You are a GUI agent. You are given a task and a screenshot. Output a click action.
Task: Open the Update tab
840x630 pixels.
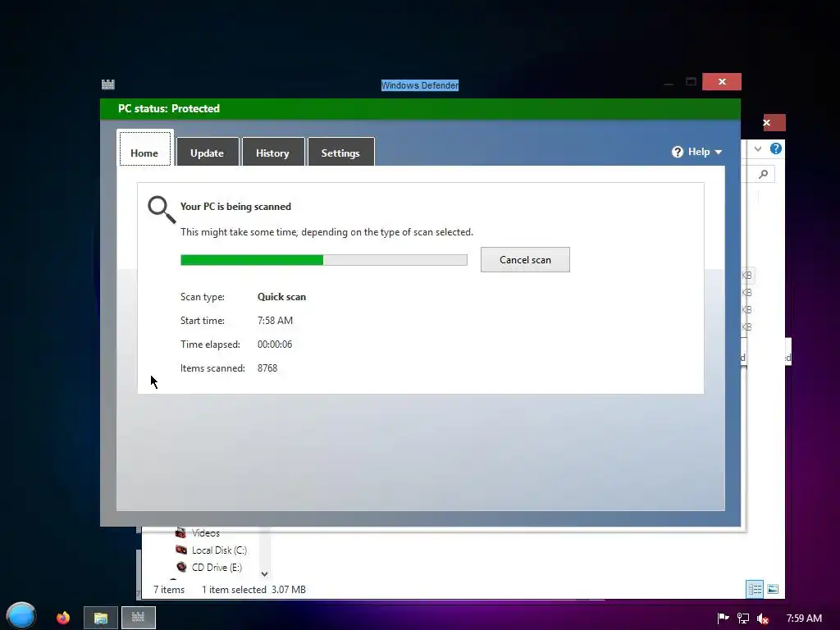pyautogui.click(x=208, y=152)
